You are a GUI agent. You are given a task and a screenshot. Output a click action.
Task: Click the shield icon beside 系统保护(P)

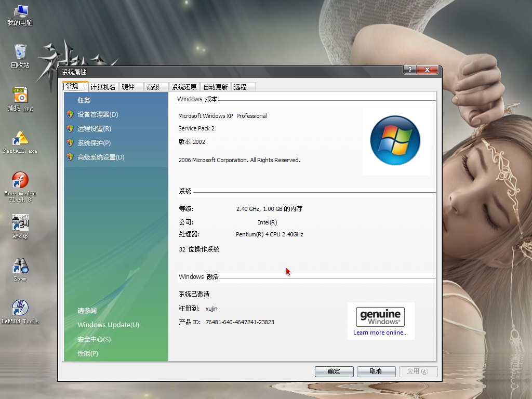(x=70, y=143)
